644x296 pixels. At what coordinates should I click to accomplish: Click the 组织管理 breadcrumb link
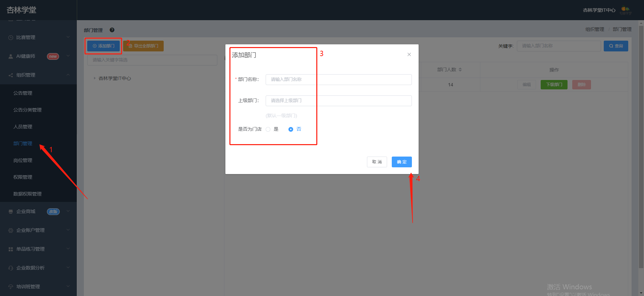point(595,29)
